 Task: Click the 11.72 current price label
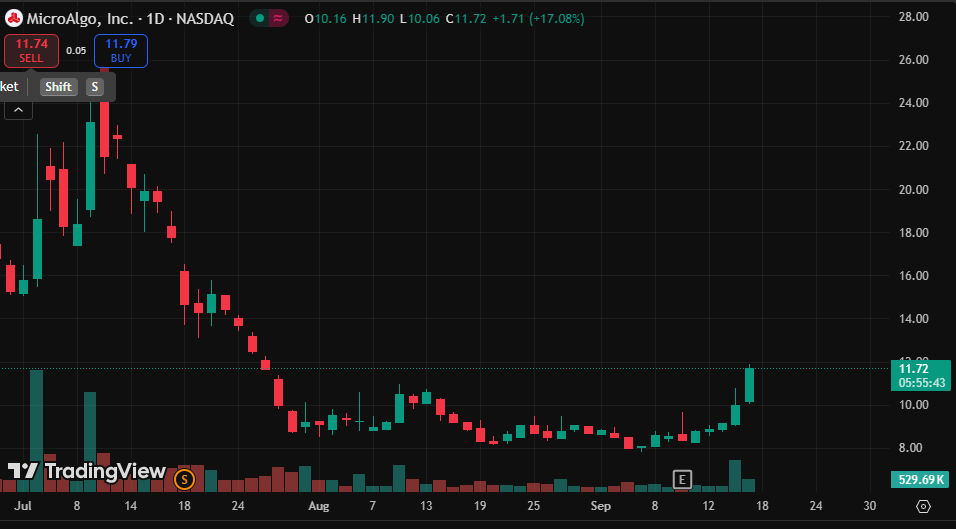click(920, 375)
